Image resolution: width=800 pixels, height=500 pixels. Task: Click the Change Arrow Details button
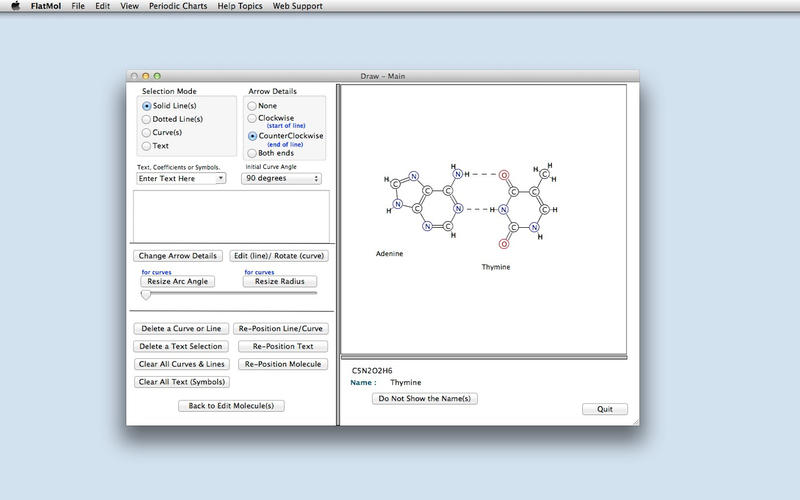[178, 256]
